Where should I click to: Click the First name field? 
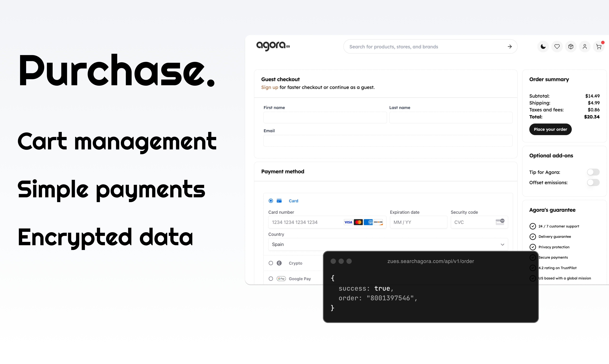[325, 117]
